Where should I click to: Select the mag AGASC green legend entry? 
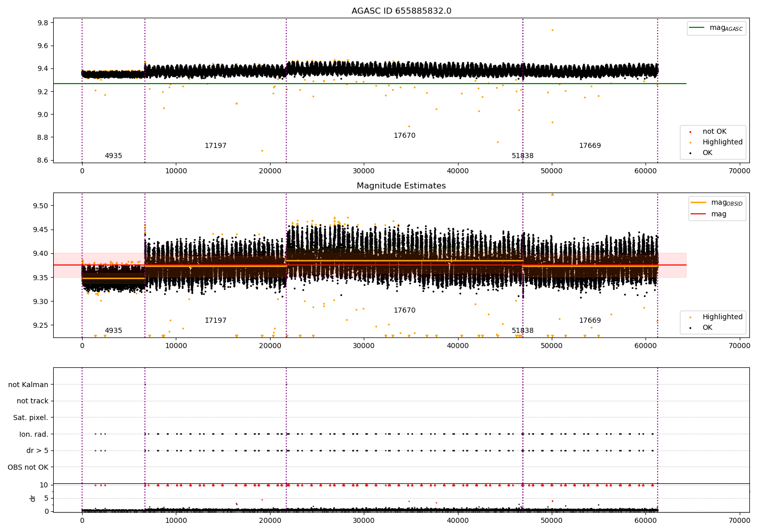pos(716,28)
